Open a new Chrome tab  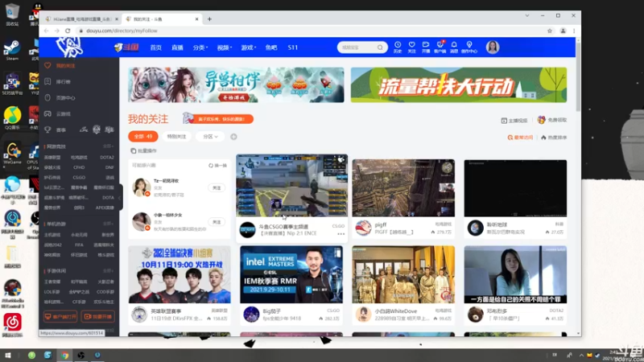[x=209, y=19]
